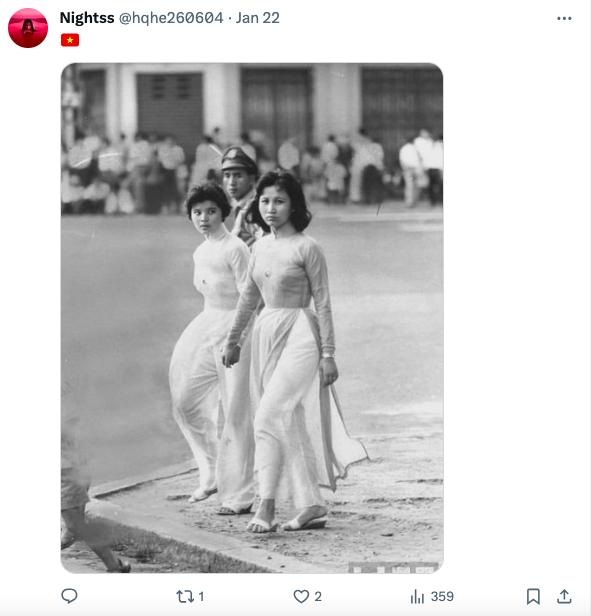The image size is (591, 616).
Task: Click the like count showing 2
Action: coord(318,597)
